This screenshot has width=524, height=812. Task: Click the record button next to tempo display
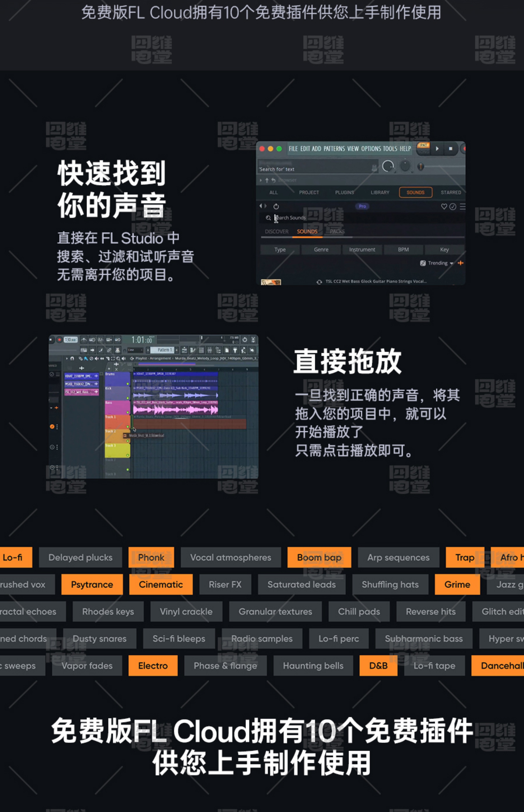(59, 339)
